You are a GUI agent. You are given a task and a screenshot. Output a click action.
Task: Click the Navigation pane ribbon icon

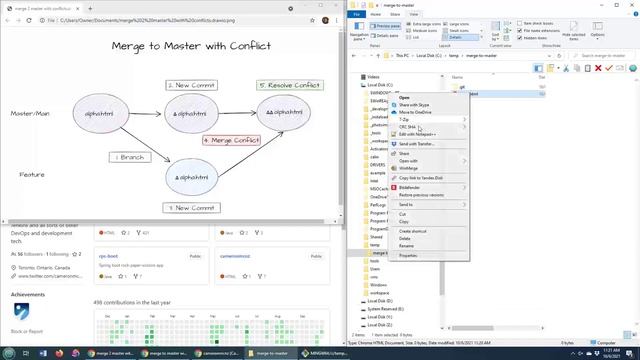359,31
